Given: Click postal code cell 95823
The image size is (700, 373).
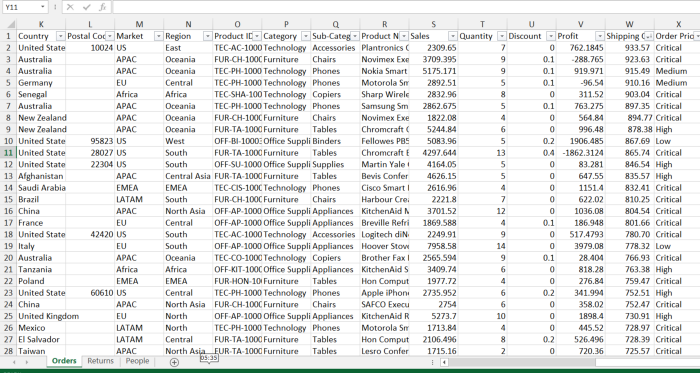Looking at the screenshot, I should pos(90,141).
